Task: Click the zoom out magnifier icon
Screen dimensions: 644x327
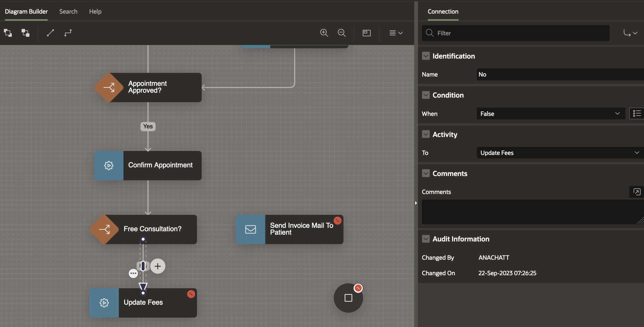Action: click(x=342, y=33)
